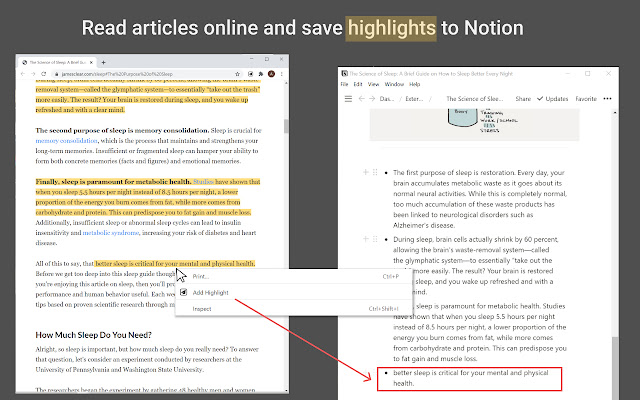The image size is (640, 400).
Task: Go forward in Notion
Action: tap(372, 99)
